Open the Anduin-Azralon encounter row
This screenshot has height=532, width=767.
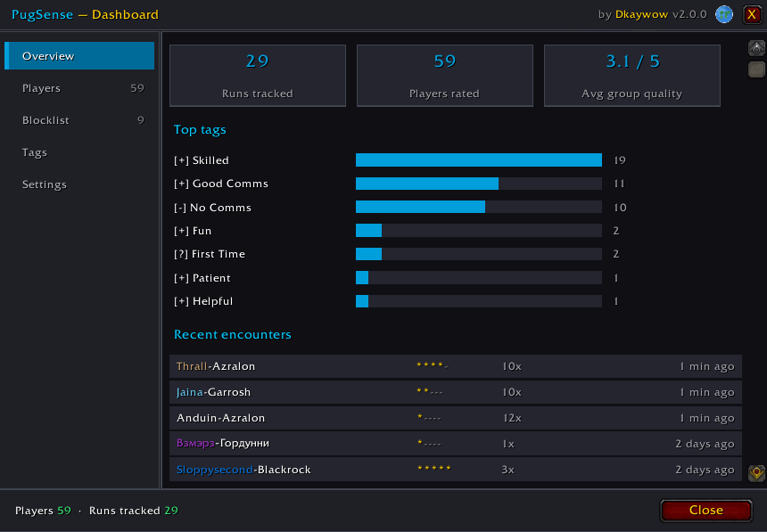[x=456, y=418]
